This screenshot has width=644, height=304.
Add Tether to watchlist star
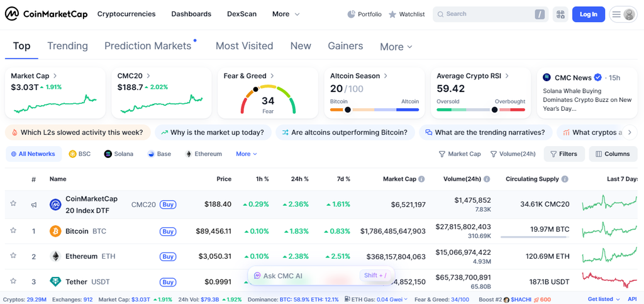pos(13,281)
